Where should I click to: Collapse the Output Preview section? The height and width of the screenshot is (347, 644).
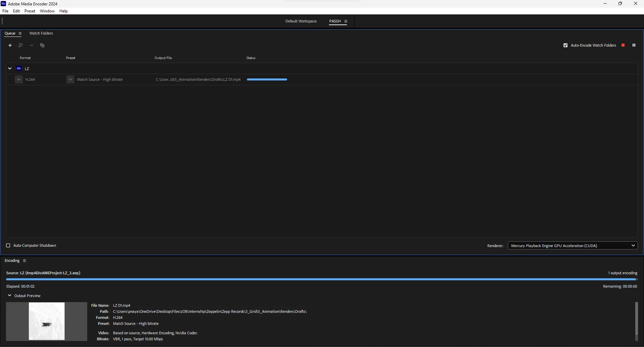(x=10, y=295)
